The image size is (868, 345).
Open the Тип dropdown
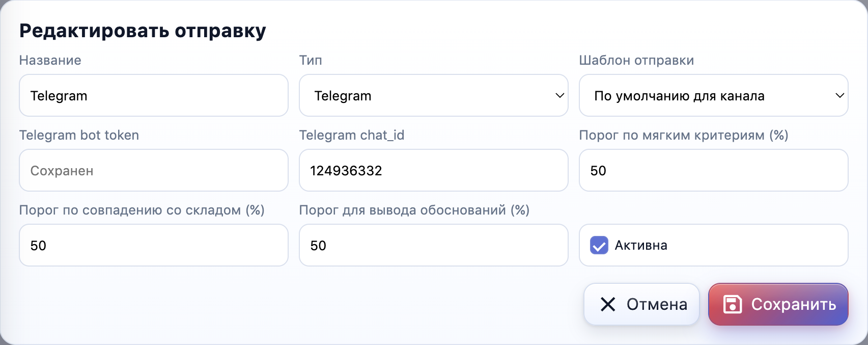pyautogui.click(x=433, y=95)
